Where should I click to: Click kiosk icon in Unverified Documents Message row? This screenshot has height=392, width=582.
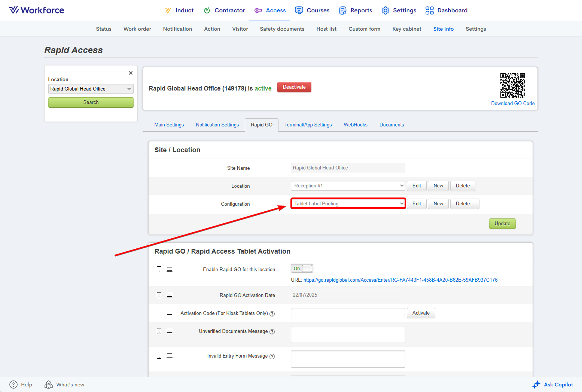(x=170, y=331)
